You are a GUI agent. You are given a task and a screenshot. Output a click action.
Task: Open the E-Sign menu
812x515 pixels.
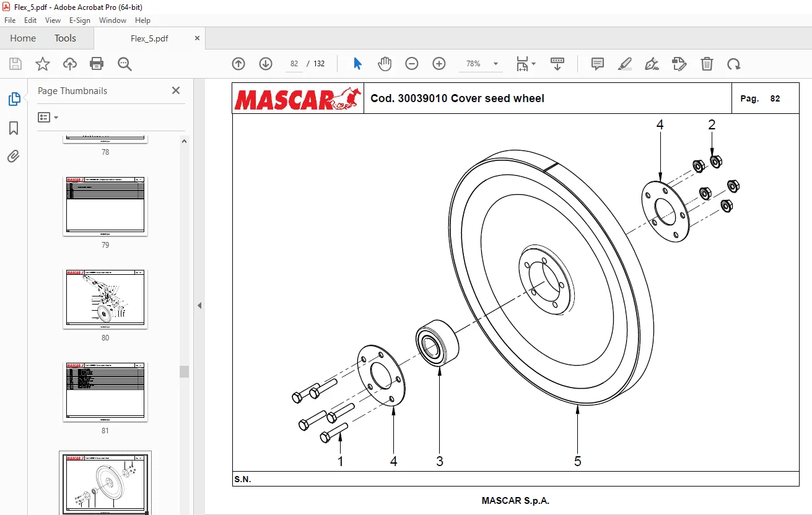[x=80, y=20]
